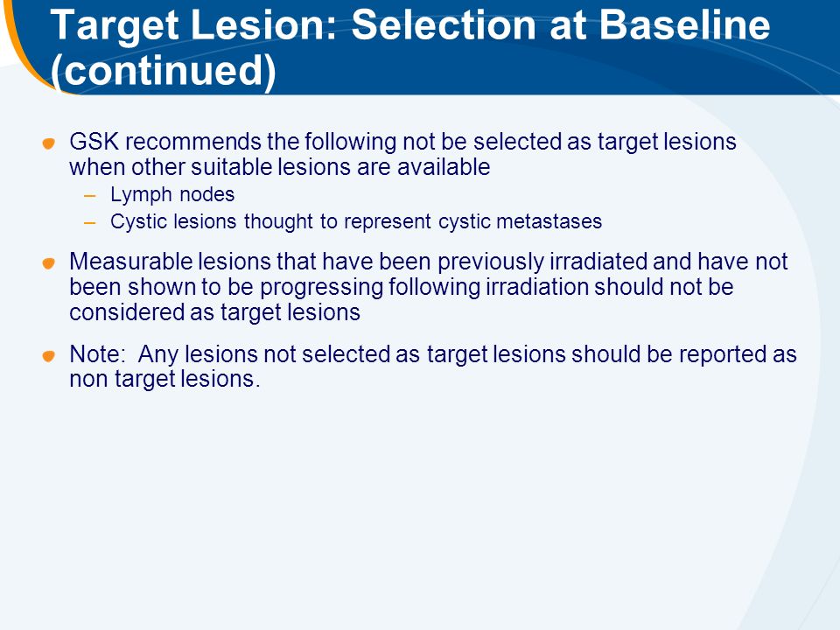Click the 'Cystic lesions thought to represent' line
840x630 pixels.
click(356, 221)
